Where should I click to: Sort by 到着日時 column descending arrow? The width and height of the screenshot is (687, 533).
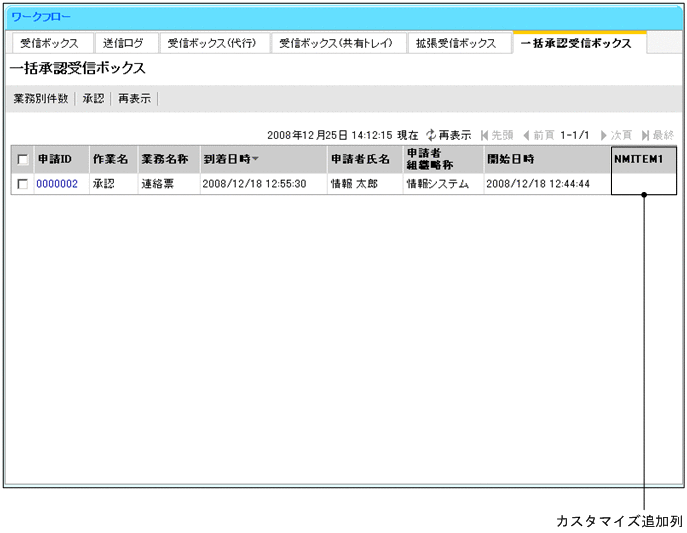[255, 159]
